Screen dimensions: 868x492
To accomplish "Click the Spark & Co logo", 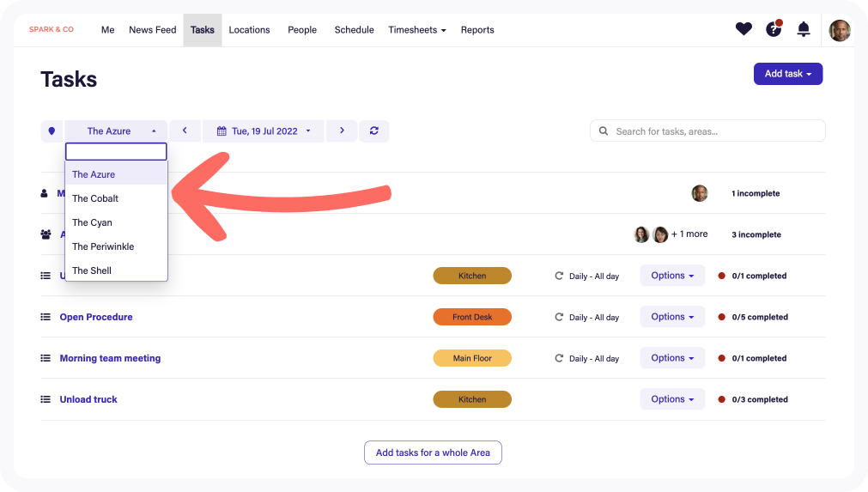I will 52,29.
